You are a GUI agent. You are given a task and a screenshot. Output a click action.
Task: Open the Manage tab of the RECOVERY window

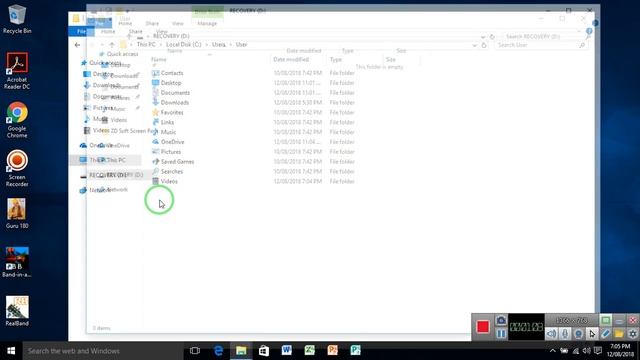click(207, 24)
